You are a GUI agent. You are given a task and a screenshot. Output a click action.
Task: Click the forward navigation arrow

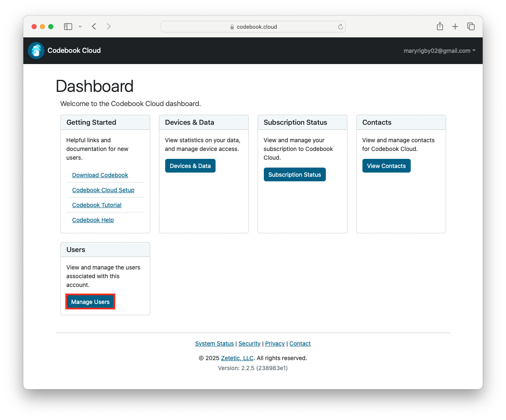click(x=109, y=26)
